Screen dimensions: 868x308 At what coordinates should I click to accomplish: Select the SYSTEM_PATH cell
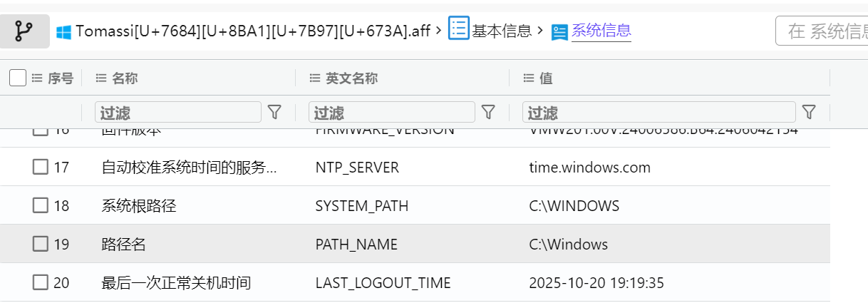(x=362, y=206)
